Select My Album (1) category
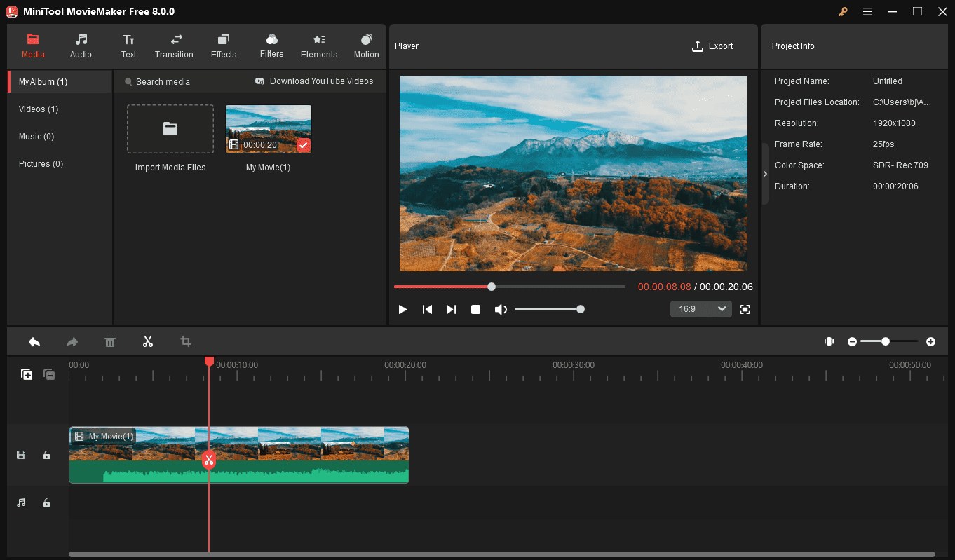The width and height of the screenshot is (955, 560). [x=60, y=82]
